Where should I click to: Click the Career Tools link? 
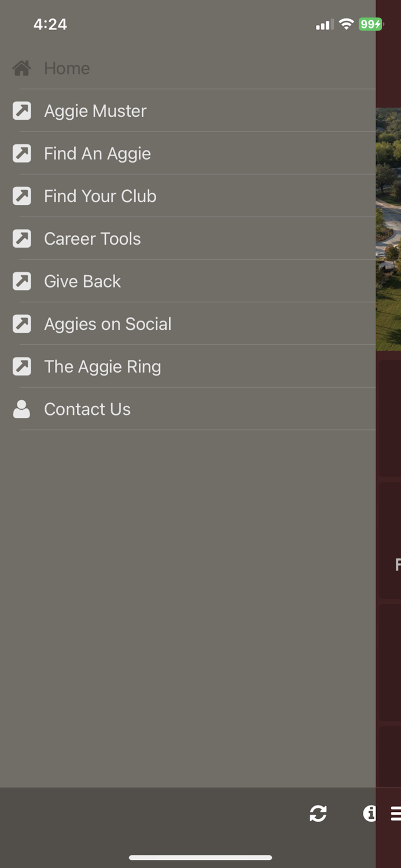pyautogui.click(x=92, y=238)
